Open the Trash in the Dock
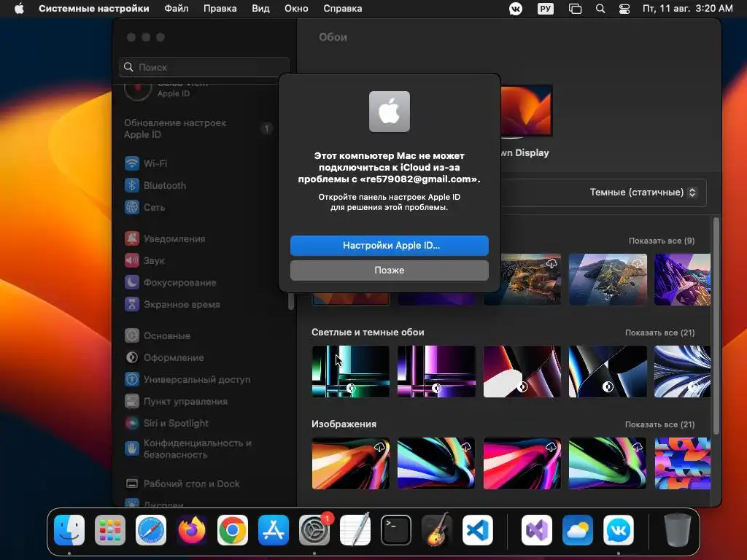747x560 pixels. (678, 530)
